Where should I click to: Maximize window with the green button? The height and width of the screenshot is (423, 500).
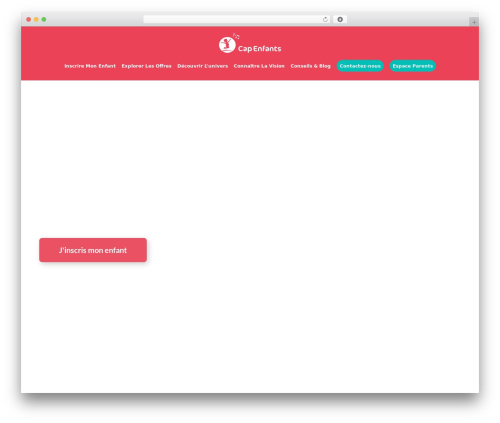coord(44,20)
